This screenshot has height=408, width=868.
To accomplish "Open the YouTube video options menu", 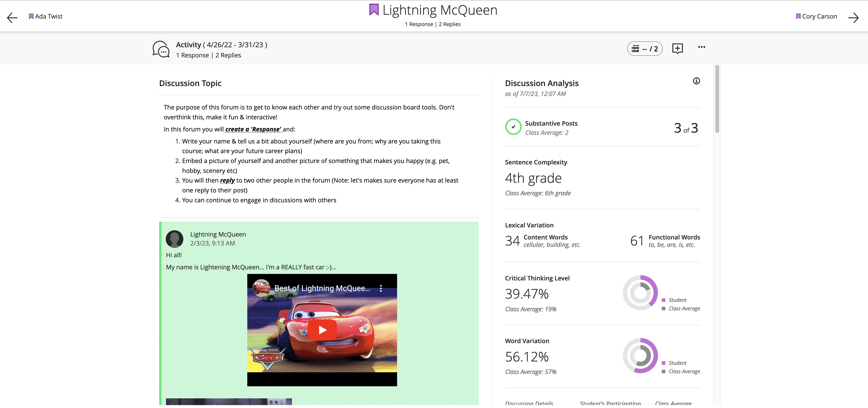I will click(x=381, y=288).
